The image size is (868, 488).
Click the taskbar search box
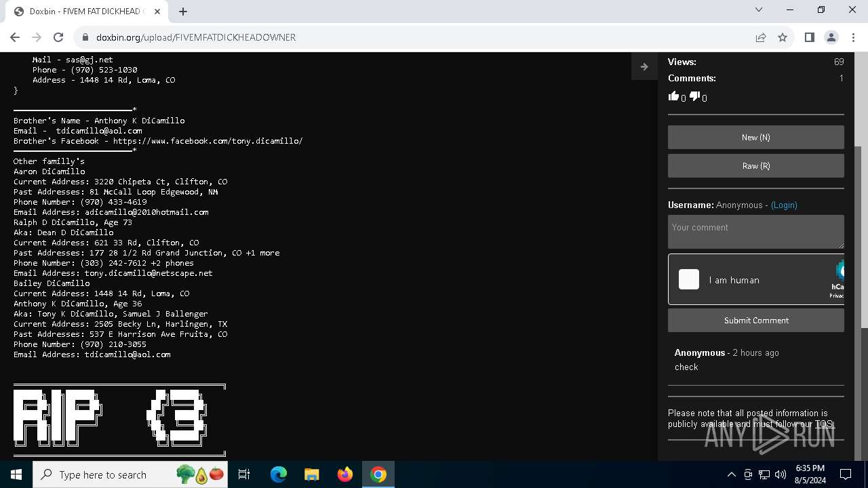click(130, 474)
